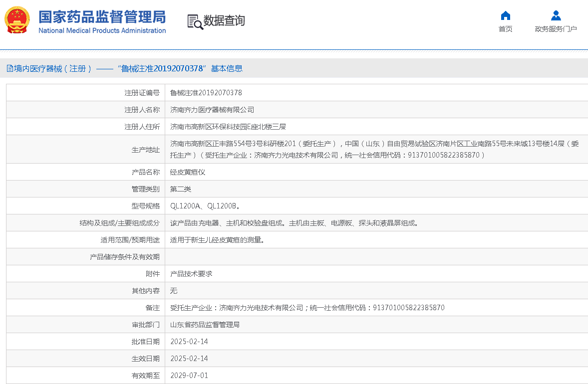
Task: Click the 管理类别 value 第二类
Action: tap(181, 189)
